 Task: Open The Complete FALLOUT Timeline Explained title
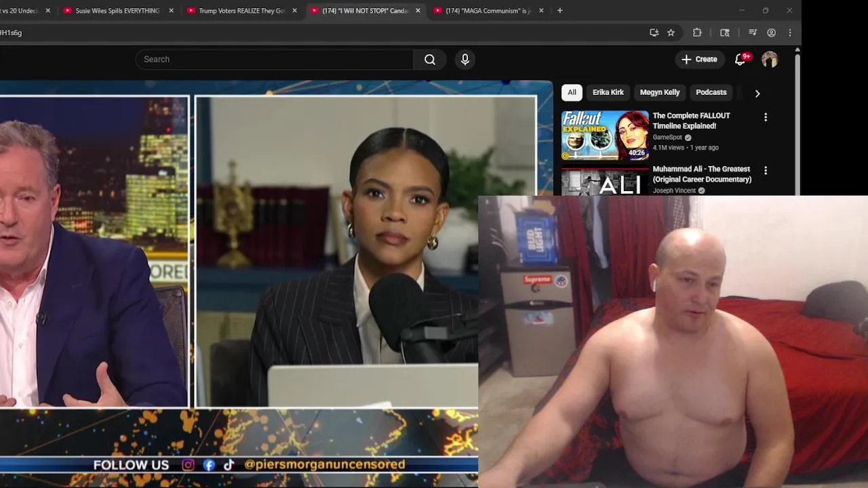click(691, 121)
